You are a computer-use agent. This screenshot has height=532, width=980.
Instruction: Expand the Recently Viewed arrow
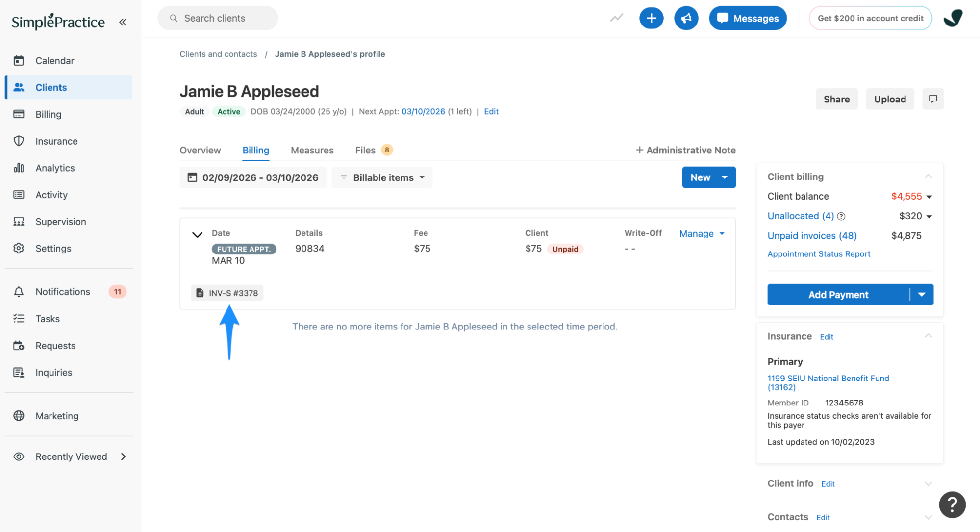[123, 456]
